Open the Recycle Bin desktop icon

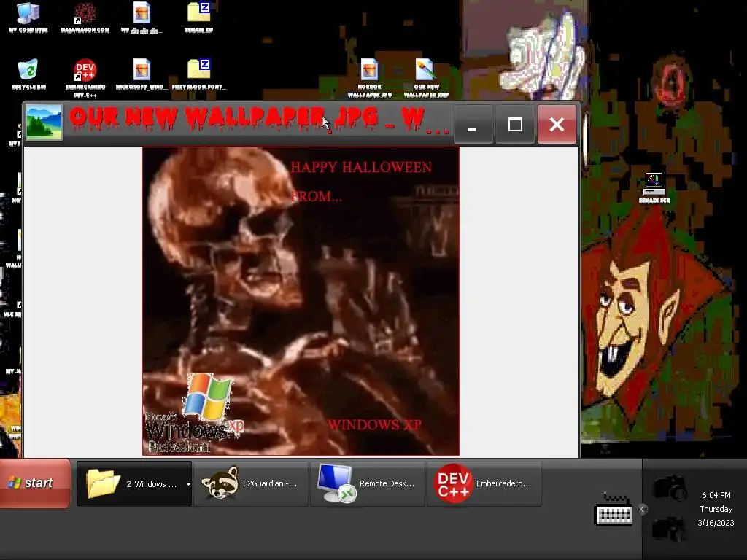[x=28, y=74]
